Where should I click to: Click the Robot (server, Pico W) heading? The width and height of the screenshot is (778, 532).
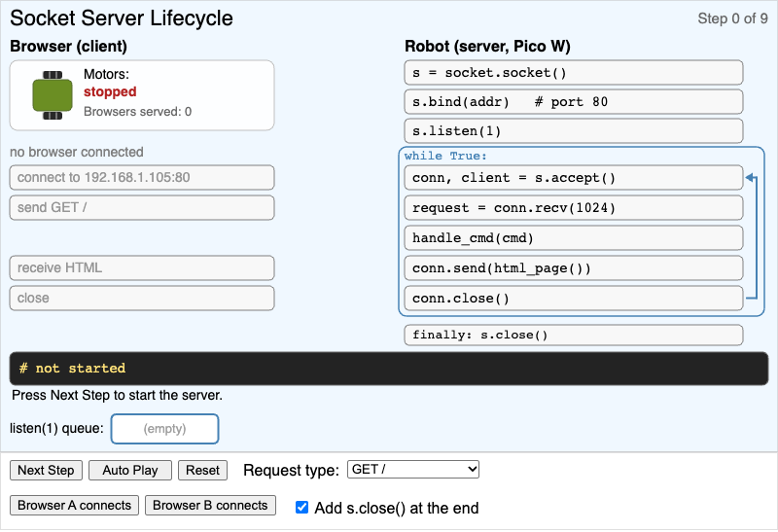click(x=487, y=46)
